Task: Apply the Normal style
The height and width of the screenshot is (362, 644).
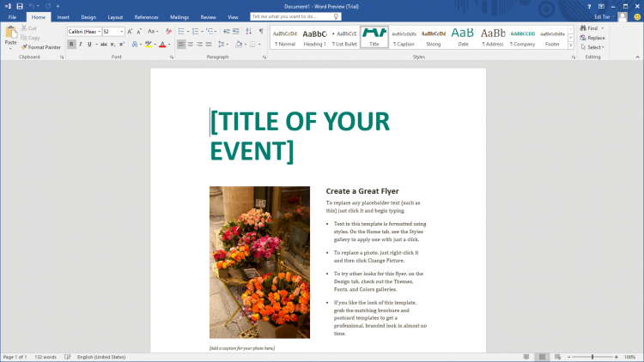Action: pos(285,38)
